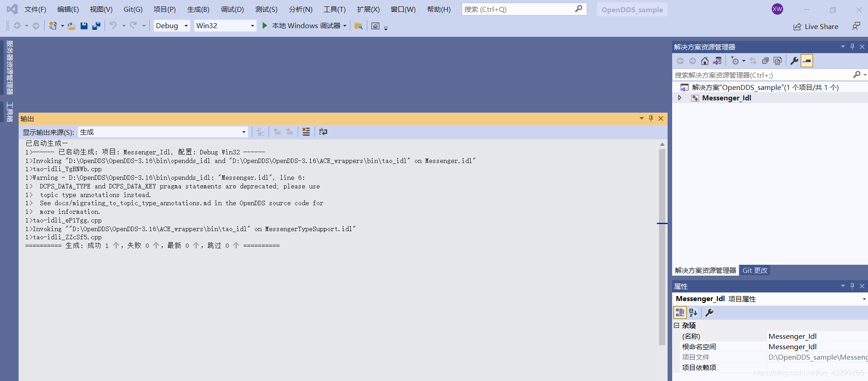Open the XW account avatar
Screen dimensions: 868x381
pos(778,9)
